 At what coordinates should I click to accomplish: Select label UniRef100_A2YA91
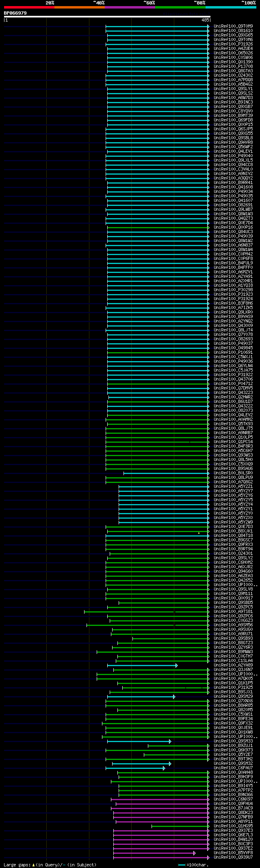coord(233,276)
